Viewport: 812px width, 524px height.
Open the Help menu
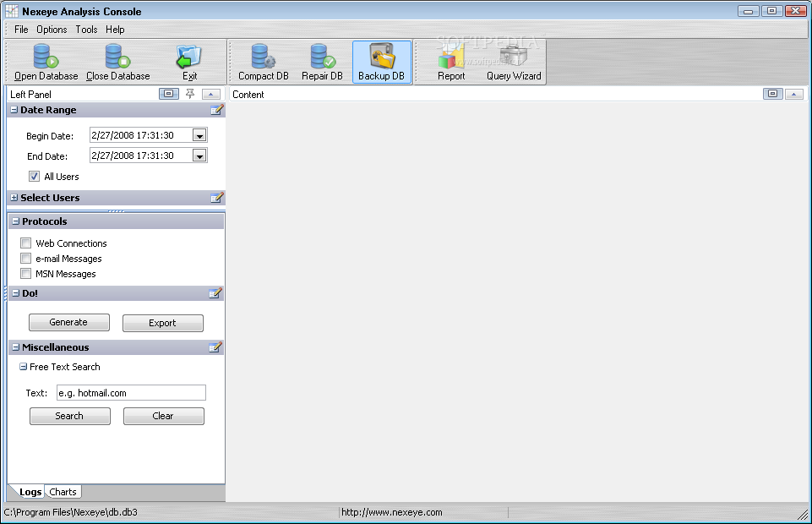pyautogui.click(x=115, y=30)
